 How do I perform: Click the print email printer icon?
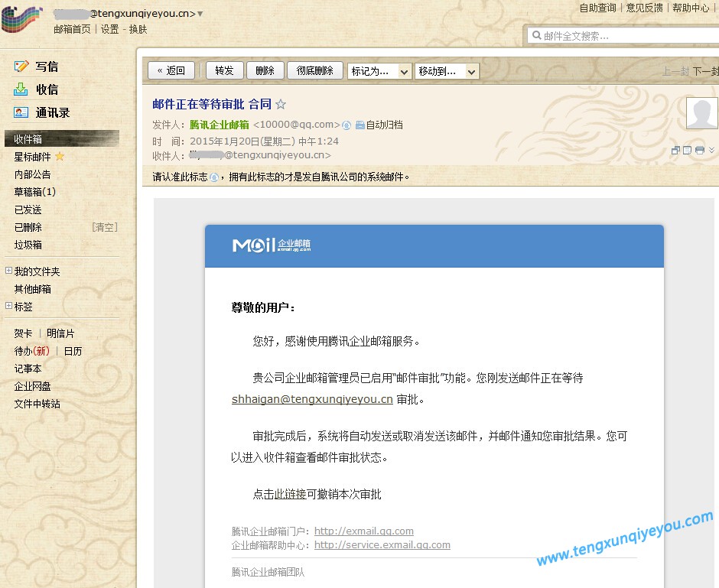click(700, 151)
